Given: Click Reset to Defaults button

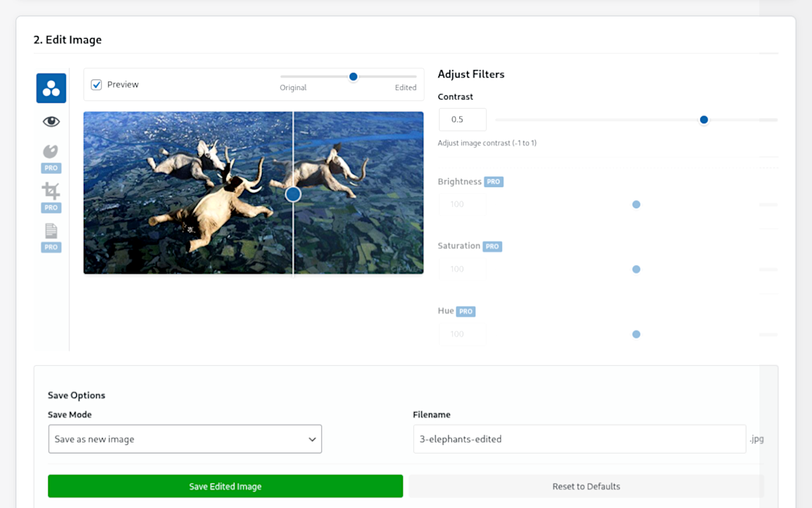Looking at the screenshot, I should pyautogui.click(x=586, y=486).
